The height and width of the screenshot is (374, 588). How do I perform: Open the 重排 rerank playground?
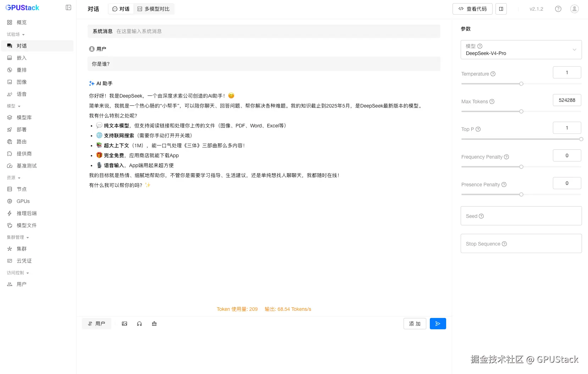(37, 70)
